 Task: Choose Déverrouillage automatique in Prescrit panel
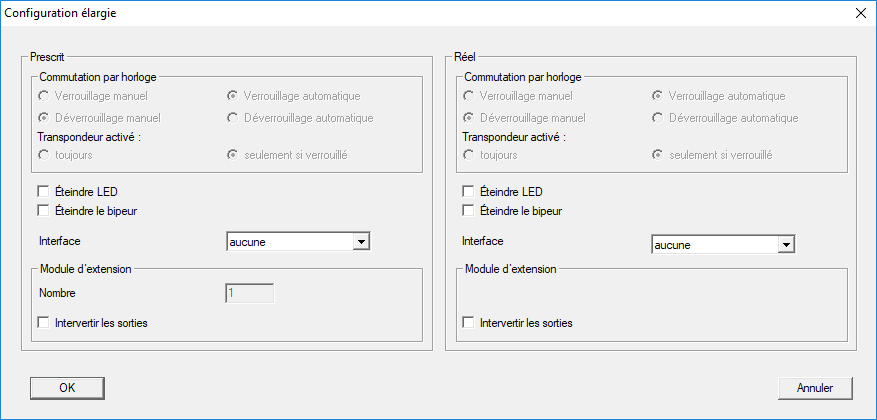click(232, 118)
